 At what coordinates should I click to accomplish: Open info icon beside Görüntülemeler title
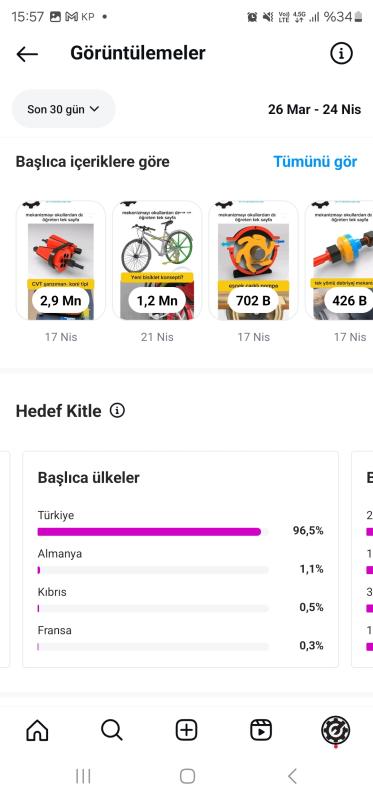pos(341,53)
